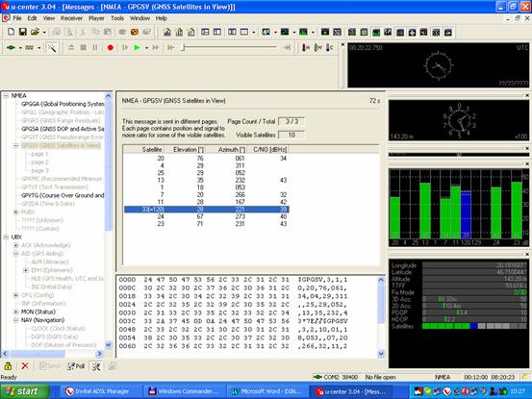Open the baud rate dropdown arrow
The image size is (532, 399).
click(39, 48)
